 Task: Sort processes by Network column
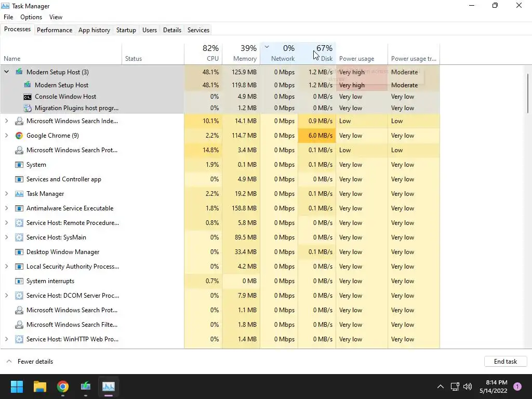click(279, 54)
